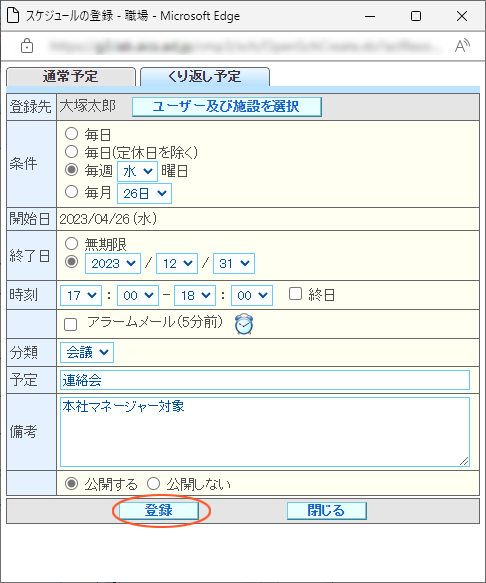This screenshot has width=486, height=583.
Task: Open the end year 2023 dropdown
Action: pos(113,264)
